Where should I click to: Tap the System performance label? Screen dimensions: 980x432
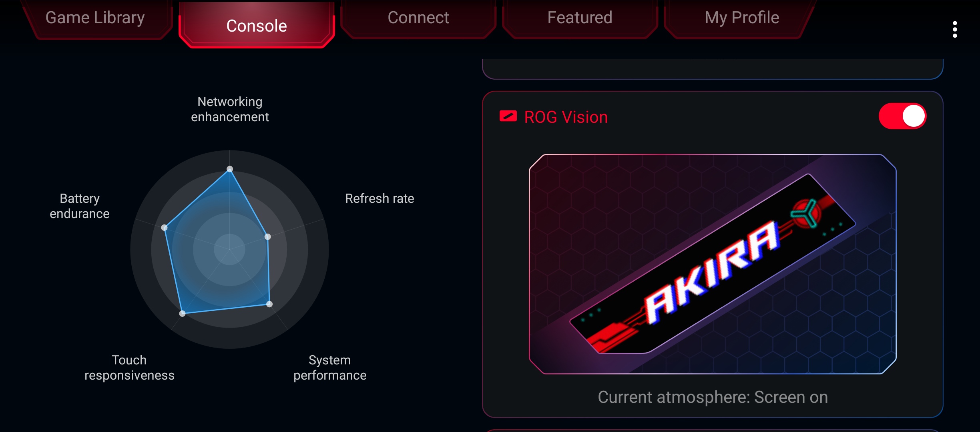330,368
